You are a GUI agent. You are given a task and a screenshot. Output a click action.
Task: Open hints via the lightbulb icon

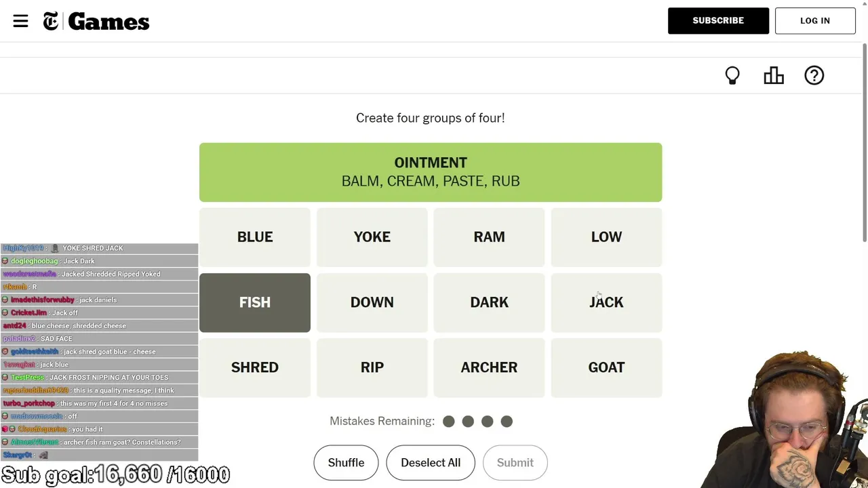[732, 75]
